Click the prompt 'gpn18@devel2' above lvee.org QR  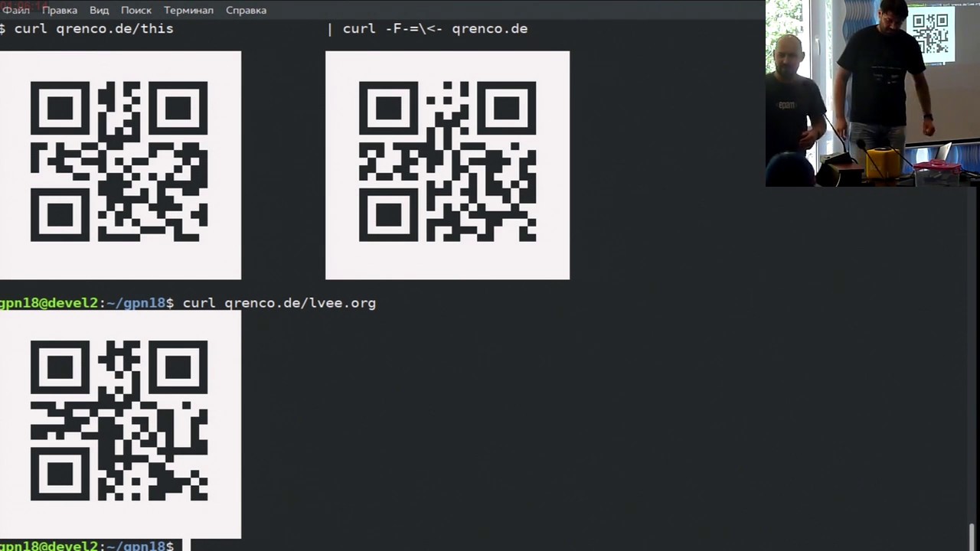click(49, 303)
